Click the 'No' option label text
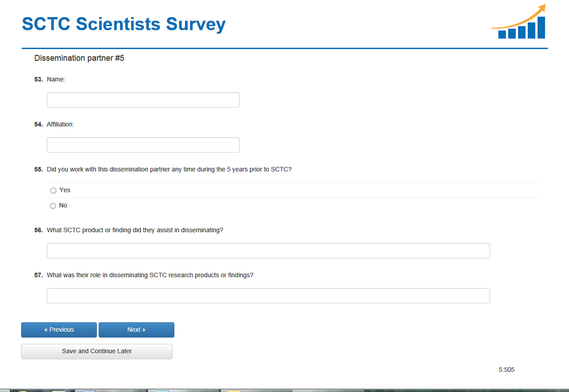Viewport: 569px width, 392px height. 63,205
